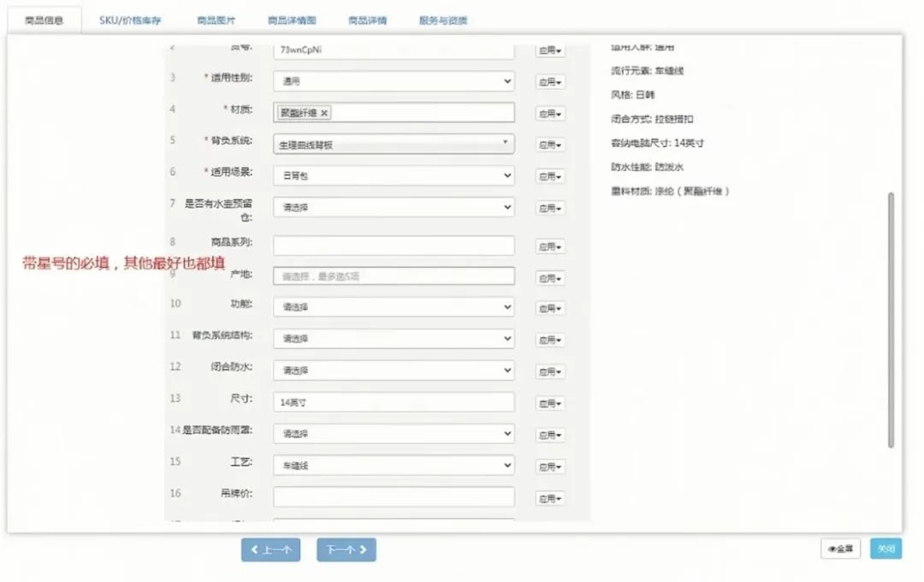Image resolution: width=924 pixels, height=582 pixels.
Task: Open the 商品图片 tab
Action: click(216, 20)
